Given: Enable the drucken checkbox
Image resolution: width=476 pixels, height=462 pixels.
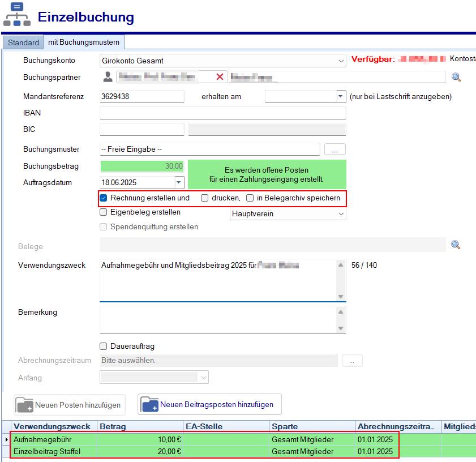Looking at the screenshot, I should (205, 198).
